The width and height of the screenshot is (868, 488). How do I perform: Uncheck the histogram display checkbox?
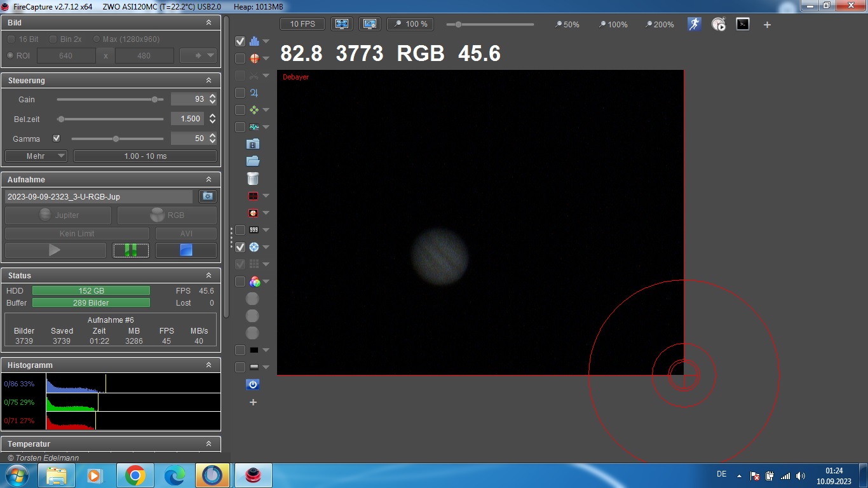pyautogui.click(x=240, y=41)
